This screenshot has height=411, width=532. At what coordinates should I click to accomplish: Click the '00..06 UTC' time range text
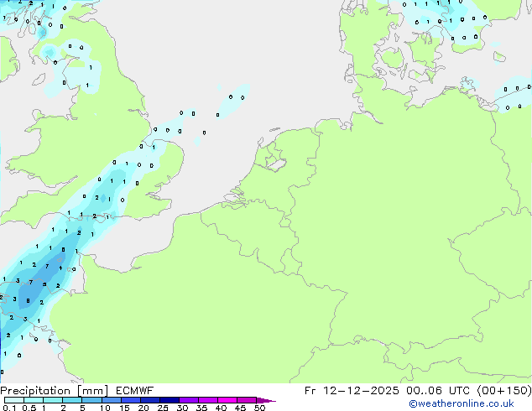(438, 391)
